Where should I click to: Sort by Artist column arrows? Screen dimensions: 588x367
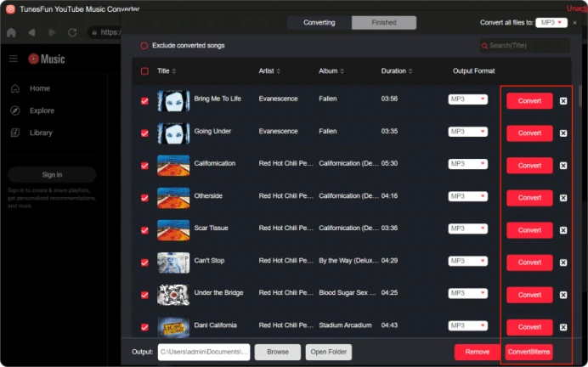tap(278, 71)
